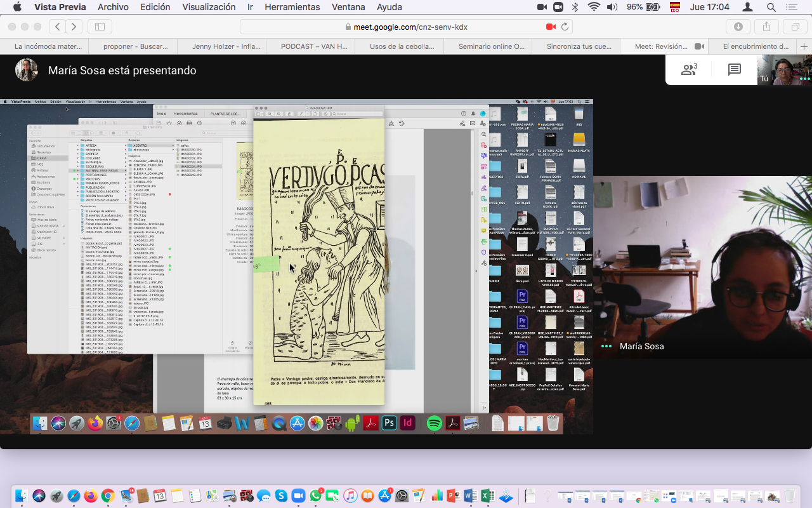812x508 pixels.
Task: Open Microsoft Excel from the Dock
Action: pyautogui.click(x=487, y=495)
